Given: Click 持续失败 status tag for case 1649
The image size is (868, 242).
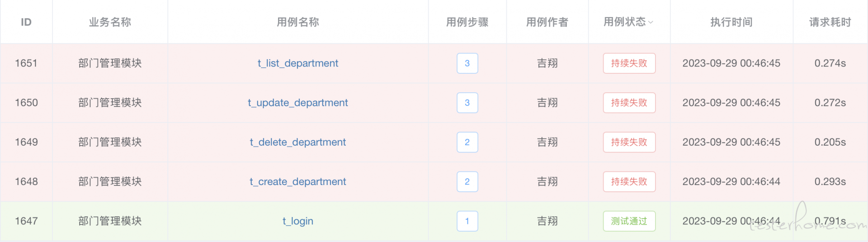Looking at the screenshot, I should 629,142.
